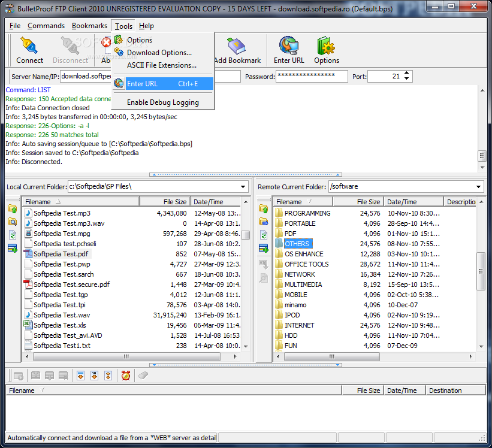Open the scheduler alarm clock icon
The height and width of the screenshot is (448, 492).
pyautogui.click(x=126, y=376)
